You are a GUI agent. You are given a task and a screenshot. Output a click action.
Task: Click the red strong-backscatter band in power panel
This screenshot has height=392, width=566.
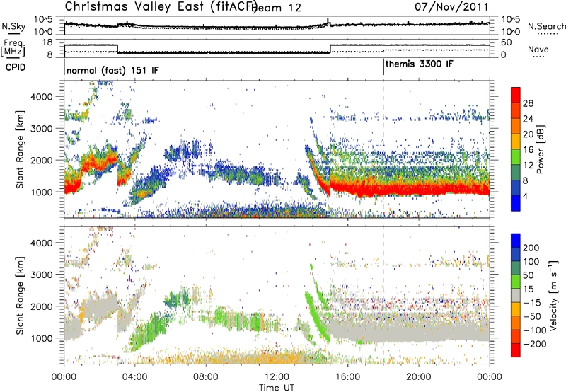coord(410,188)
